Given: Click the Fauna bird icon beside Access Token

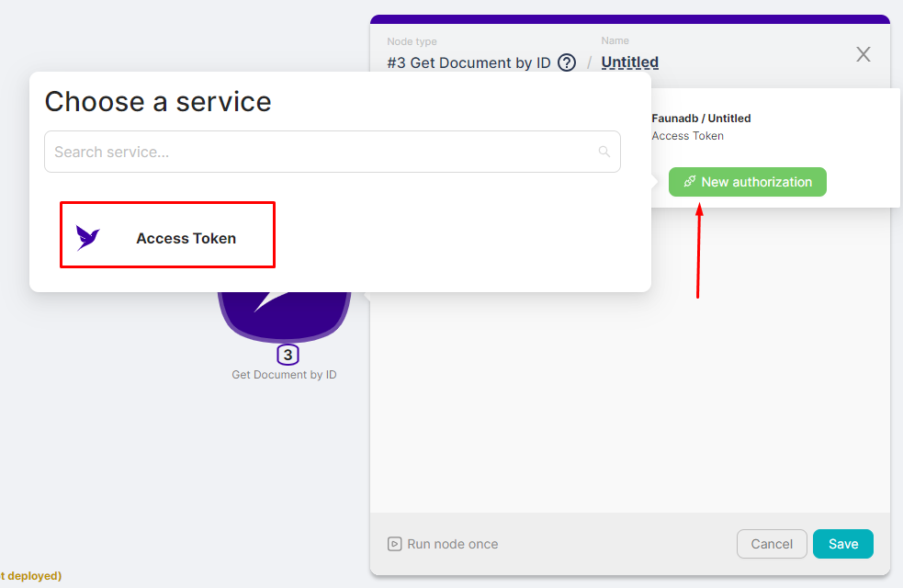Looking at the screenshot, I should pyautogui.click(x=87, y=236).
